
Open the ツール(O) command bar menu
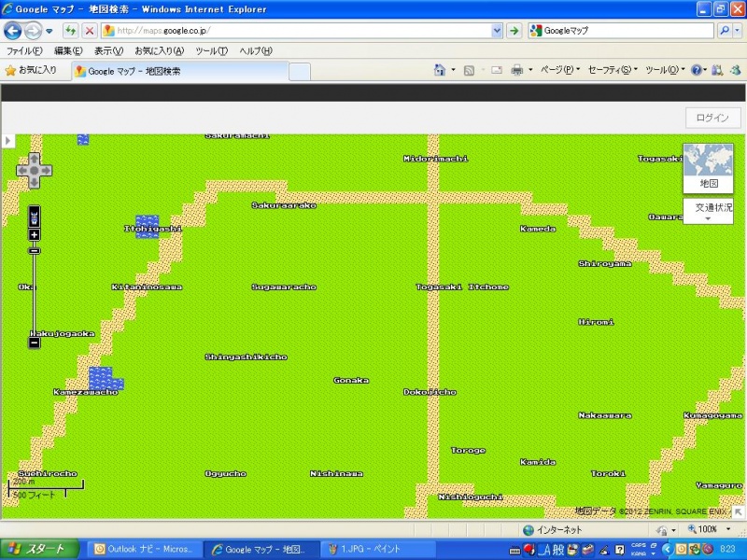pyautogui.click(x=665, y=70)
